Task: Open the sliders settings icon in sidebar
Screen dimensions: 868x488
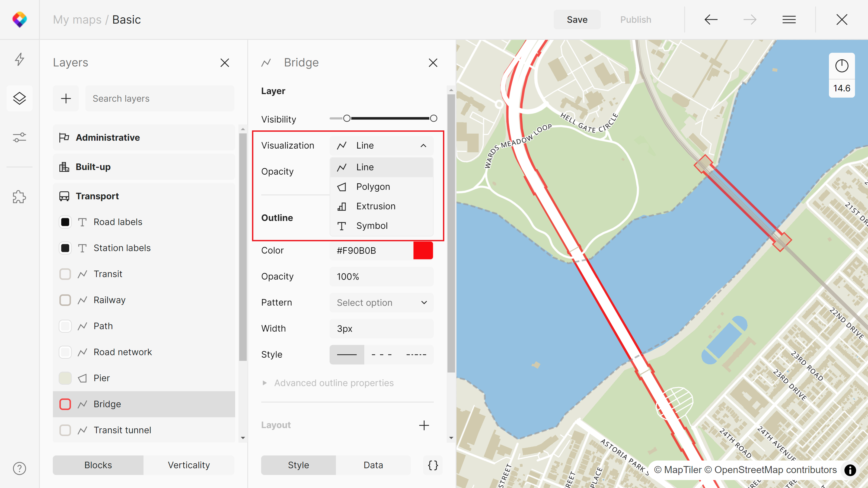Action: point(19,137)
